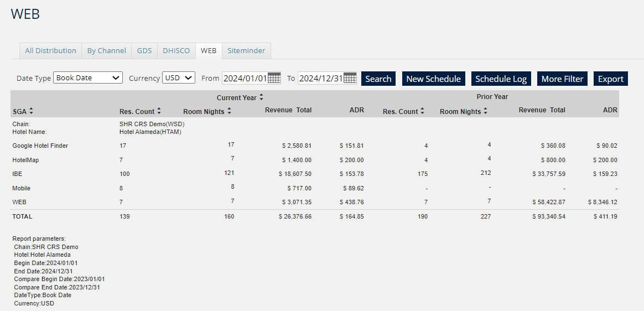
Task: Click the TOTAL row label
Action: point(22,216)
